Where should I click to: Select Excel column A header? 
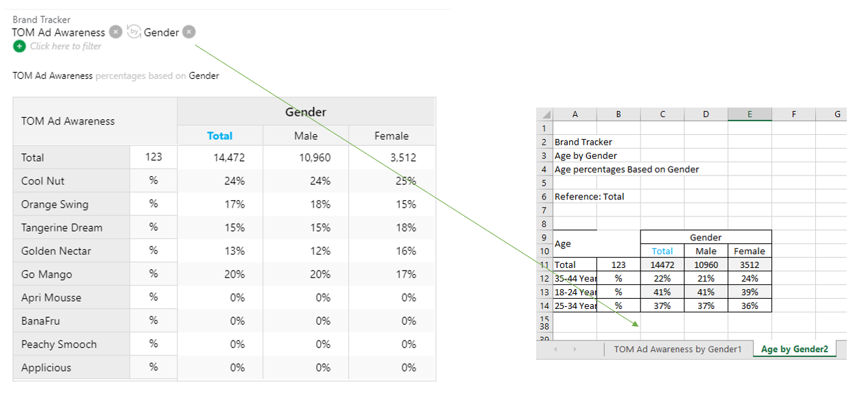pyautogui.click(x=575, y=114)
